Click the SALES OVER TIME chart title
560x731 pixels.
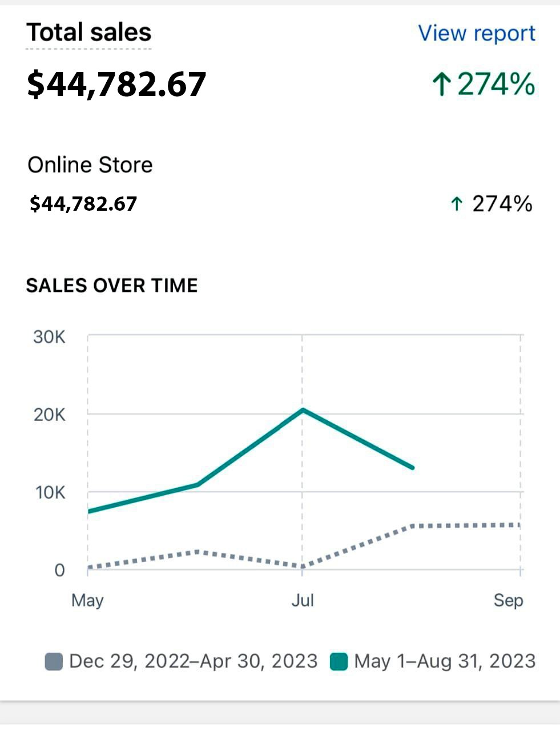112,286
